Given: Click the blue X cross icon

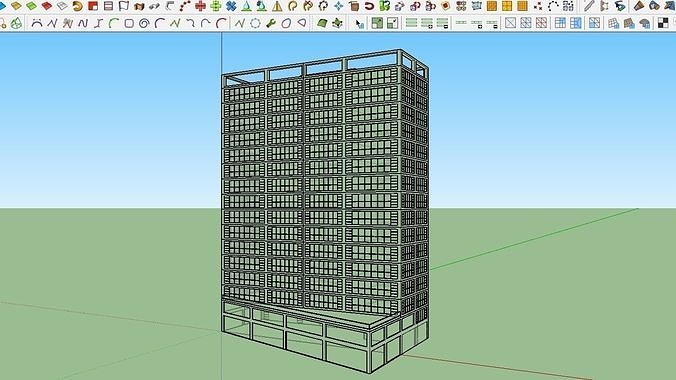Looking at the screenshot, I should (x=231, y=6).
